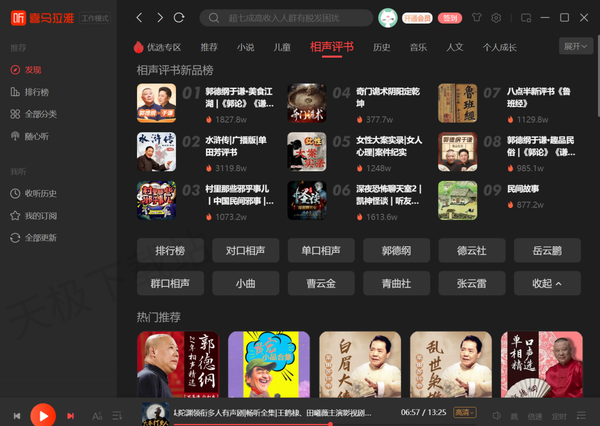Image resolution: width=600 pixels, height=426 pixels.
Task: Go forward with the right arrow
Action: click(x=160, y=18)
